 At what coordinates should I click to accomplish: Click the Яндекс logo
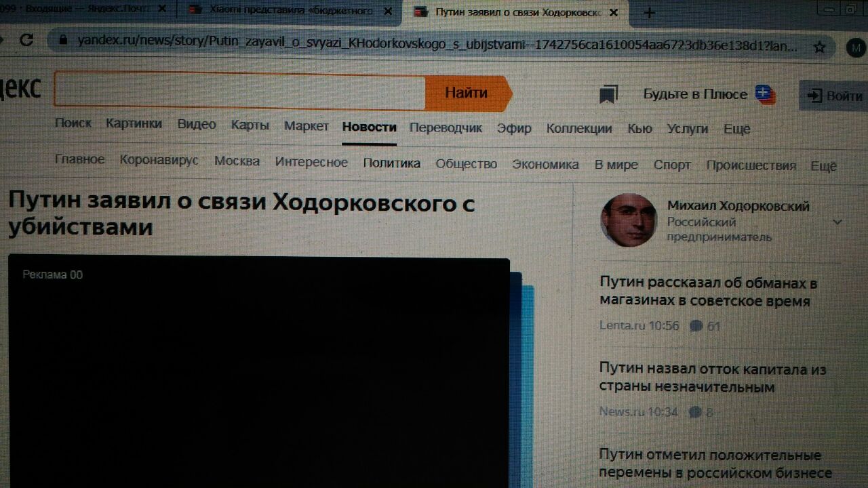(20, 89)
